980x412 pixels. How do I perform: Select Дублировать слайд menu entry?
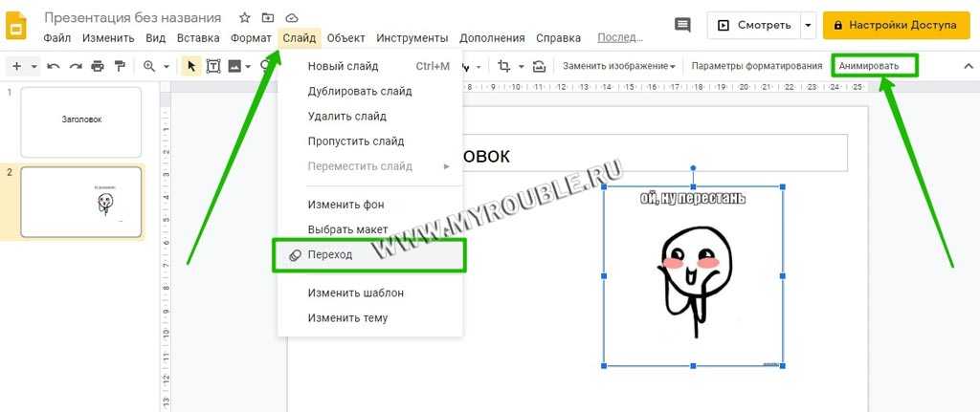pos(360,91)
